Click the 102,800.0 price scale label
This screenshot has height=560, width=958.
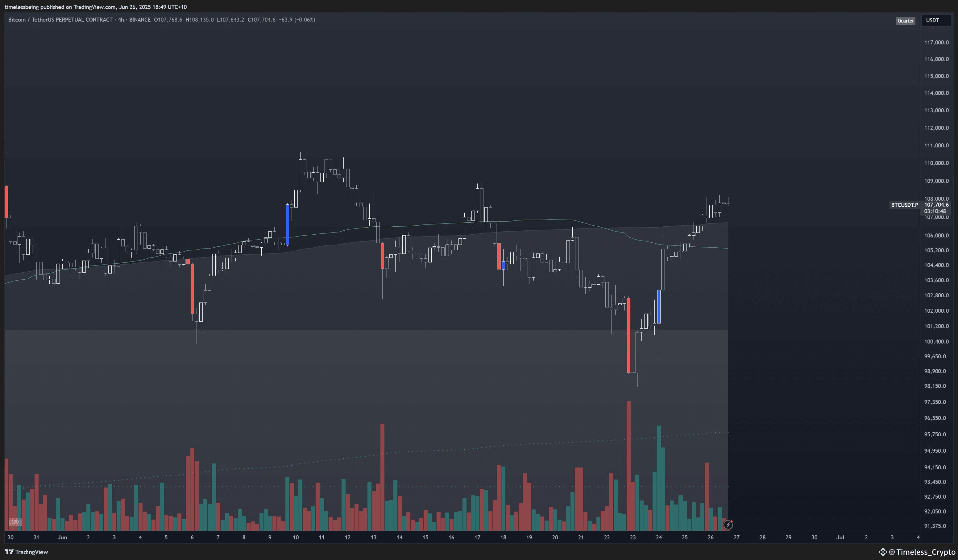tap(936, 296)
